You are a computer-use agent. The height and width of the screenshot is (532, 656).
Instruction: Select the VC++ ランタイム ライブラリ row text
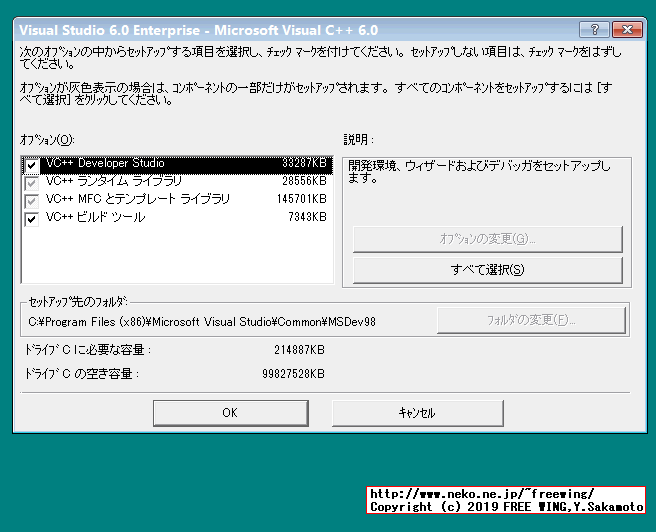pyautogui.click(x=114, y=181)
